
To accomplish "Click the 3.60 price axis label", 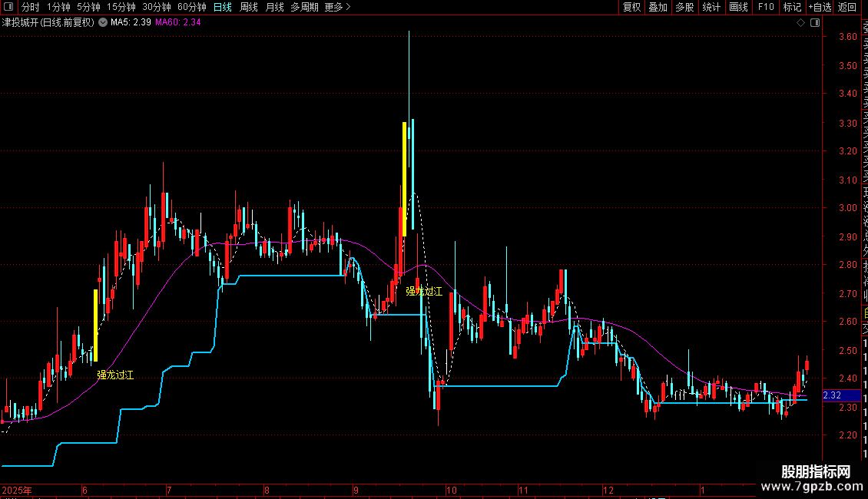I will [x=847, y=37].
